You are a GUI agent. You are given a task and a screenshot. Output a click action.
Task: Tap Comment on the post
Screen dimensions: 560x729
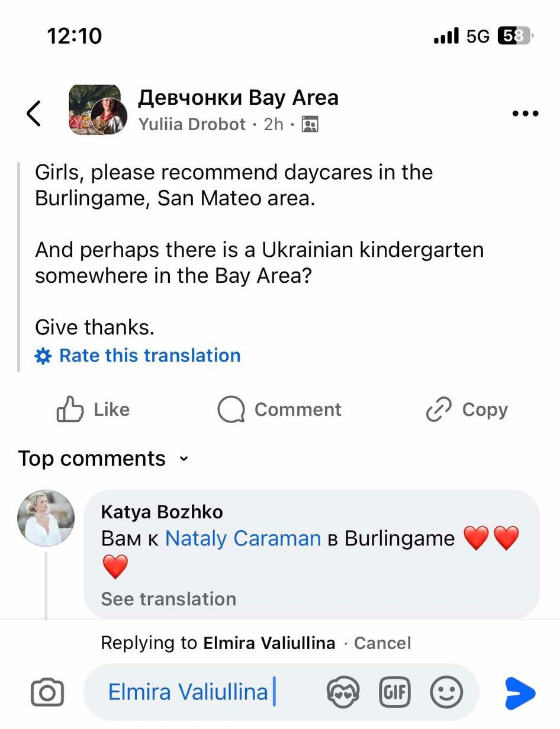[279, 409]
